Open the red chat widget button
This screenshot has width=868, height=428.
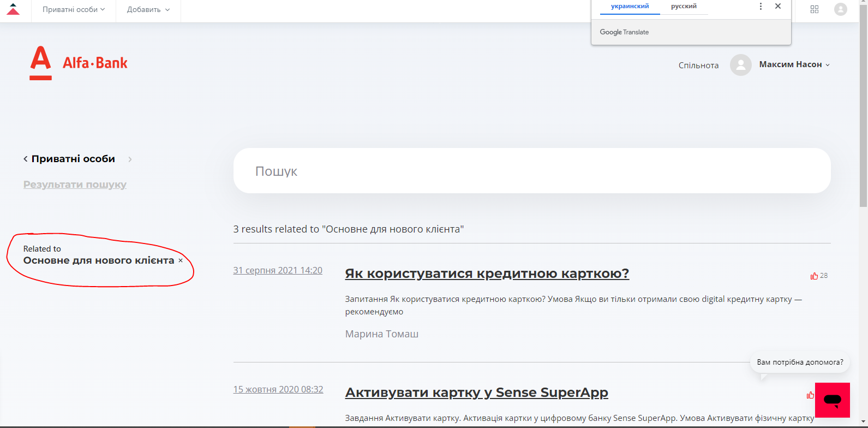[832, 400]
